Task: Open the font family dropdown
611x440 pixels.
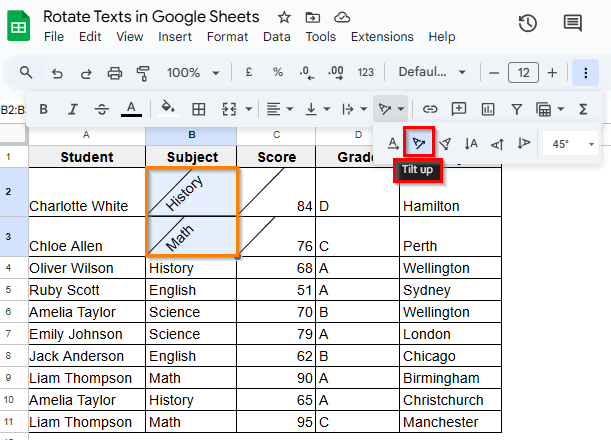Action: (x=432, y=72)
